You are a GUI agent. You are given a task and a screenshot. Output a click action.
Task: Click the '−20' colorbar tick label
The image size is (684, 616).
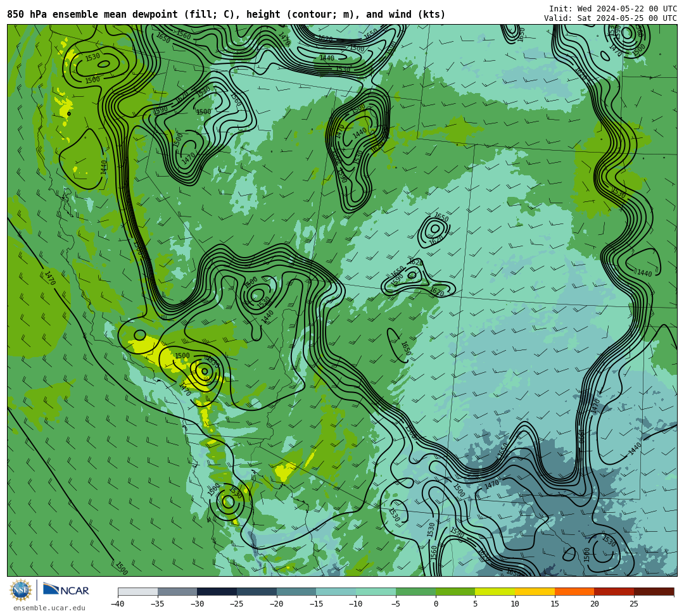pos(276,604)
